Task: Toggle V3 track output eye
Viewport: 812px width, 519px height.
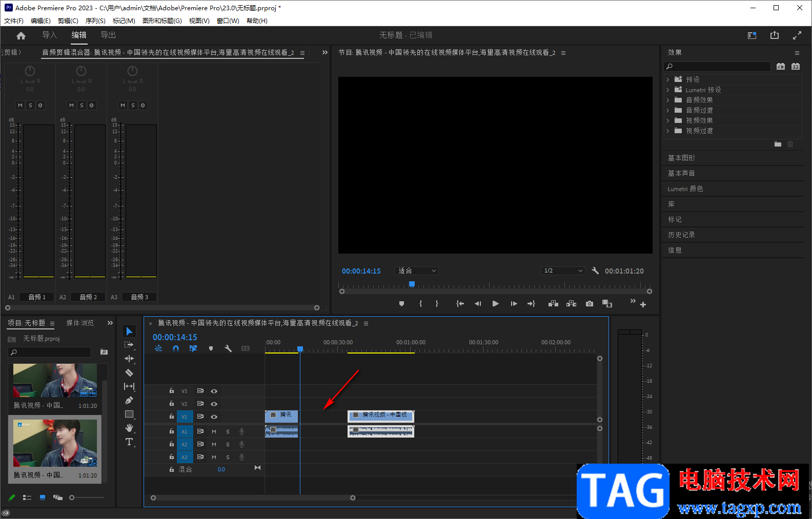Action: point(214,391)
